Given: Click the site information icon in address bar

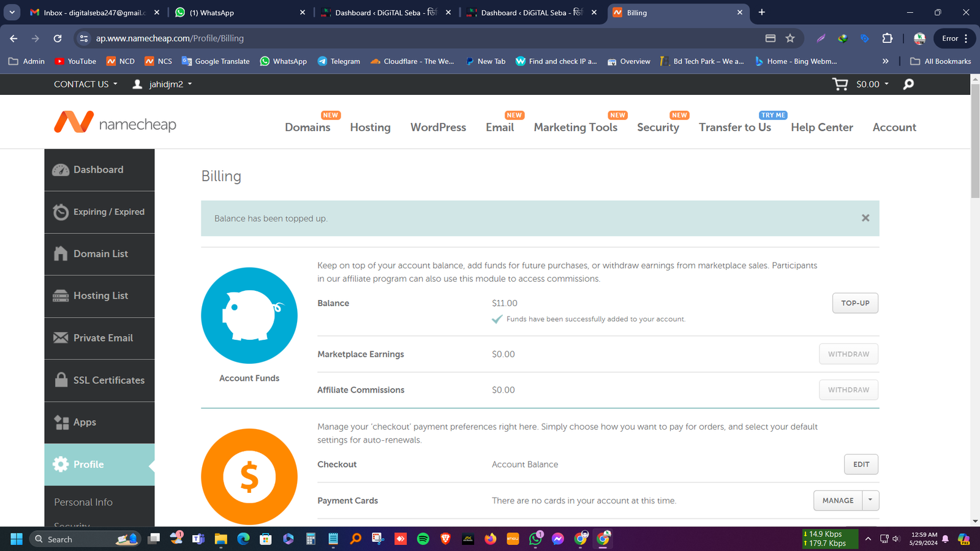Looking at the screenshot, I should [84, 38].
